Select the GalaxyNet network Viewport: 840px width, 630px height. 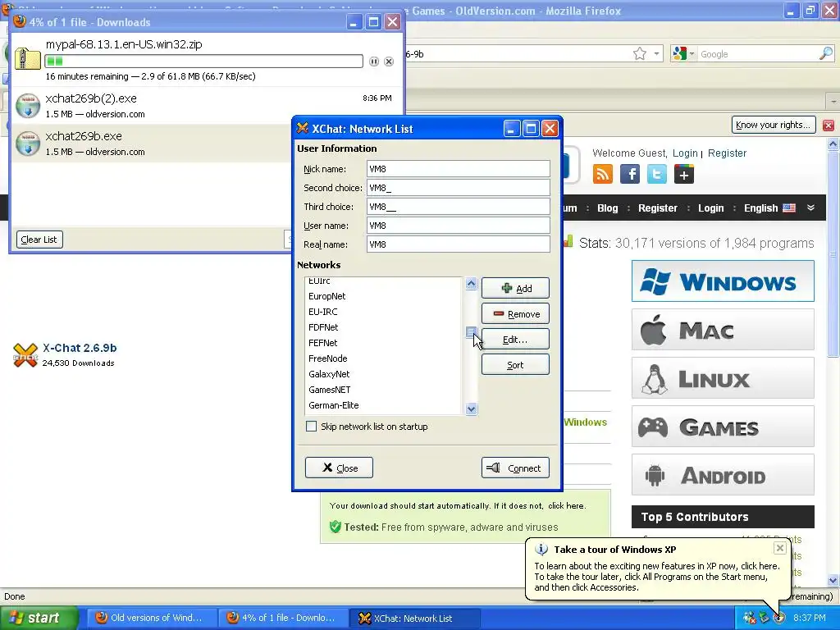384,374
